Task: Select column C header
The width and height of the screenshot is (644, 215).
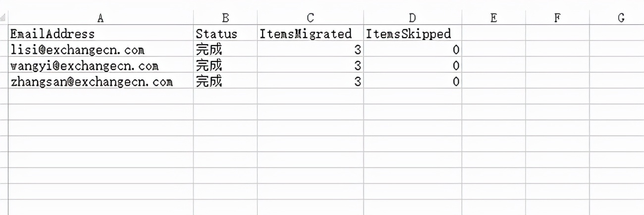Action: pyautogui.click(x=310, y=18)
